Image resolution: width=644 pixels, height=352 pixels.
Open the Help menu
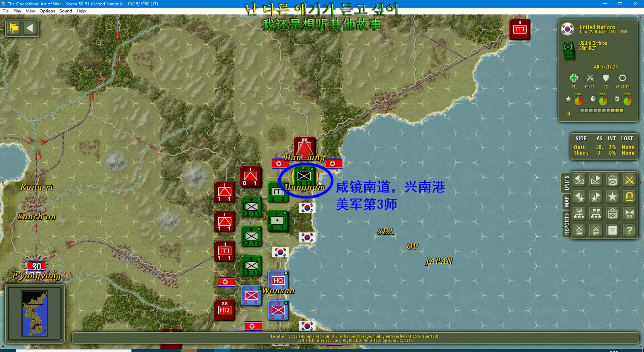[81, 11]
